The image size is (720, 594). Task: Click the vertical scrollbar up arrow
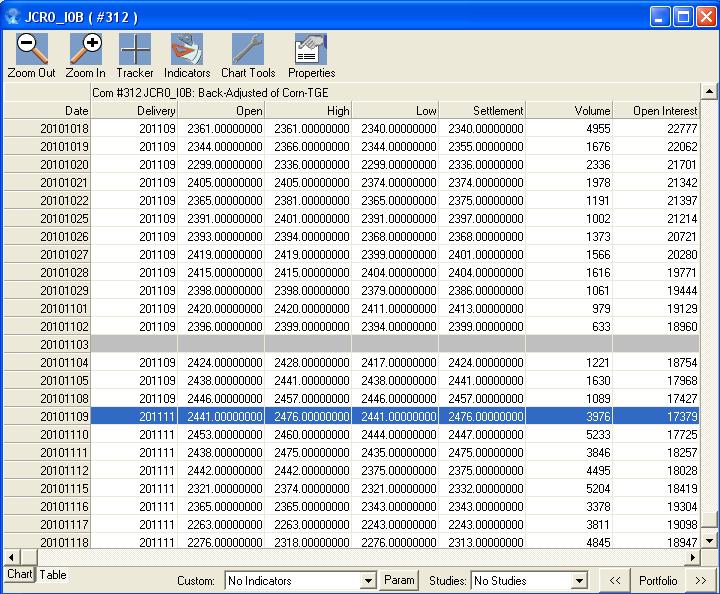pyautogui.click(x=710, y=92)
